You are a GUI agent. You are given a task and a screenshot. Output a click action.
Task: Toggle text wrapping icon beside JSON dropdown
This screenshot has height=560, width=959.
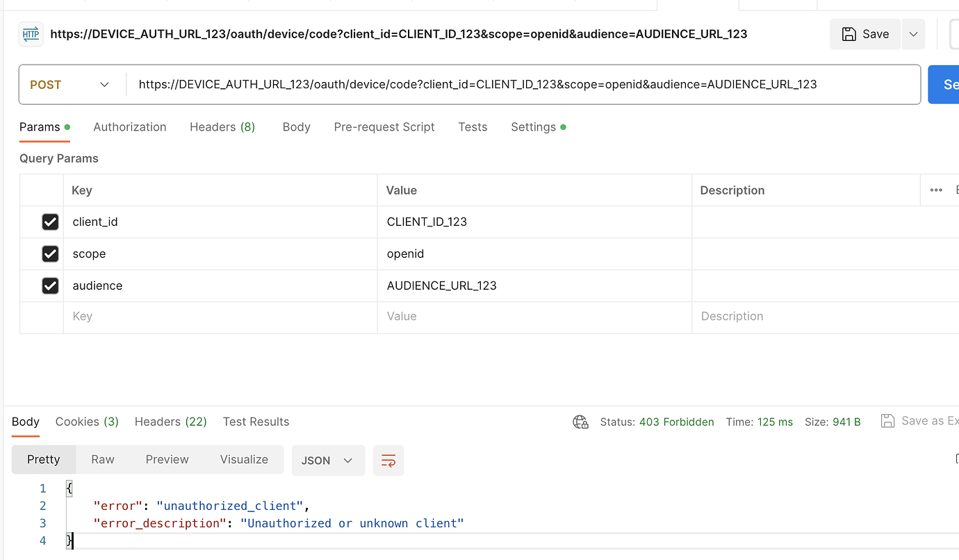tap(388, 460)
